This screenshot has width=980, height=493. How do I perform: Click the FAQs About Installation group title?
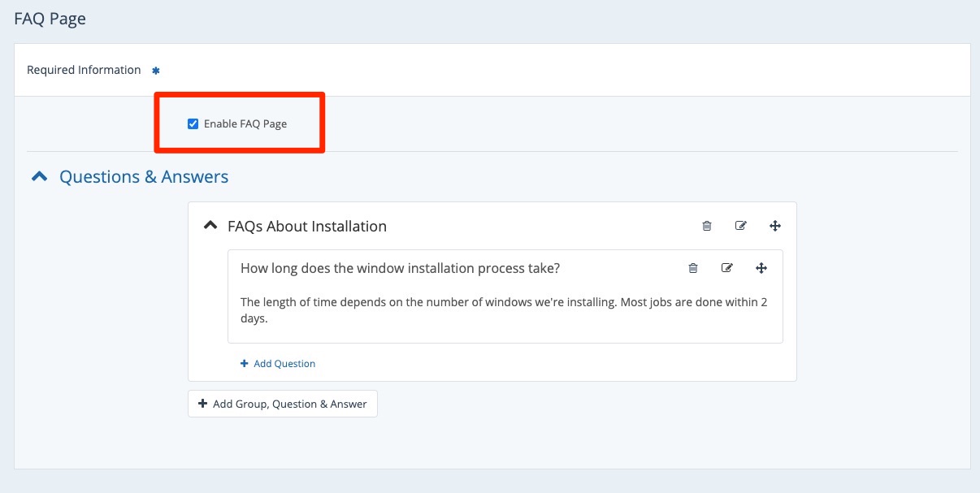tap(307, 227)
